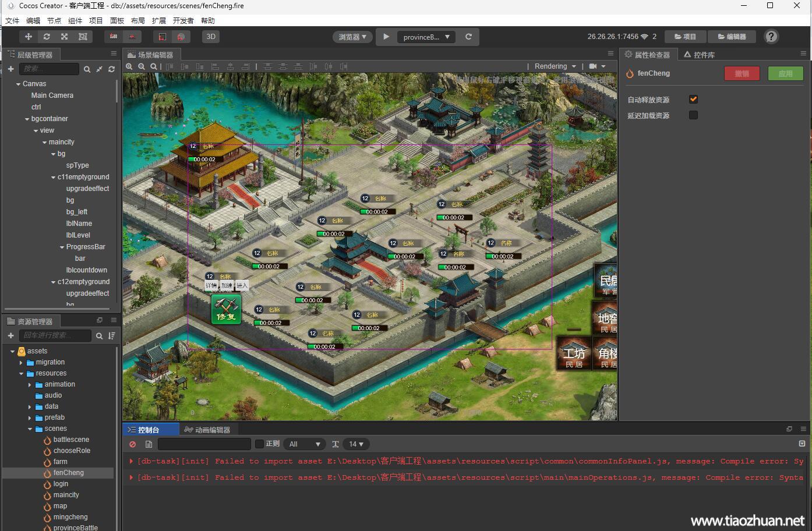Screen dimensions: 812x531
Task: Expand the animation folder
Action: click(30, 385)
